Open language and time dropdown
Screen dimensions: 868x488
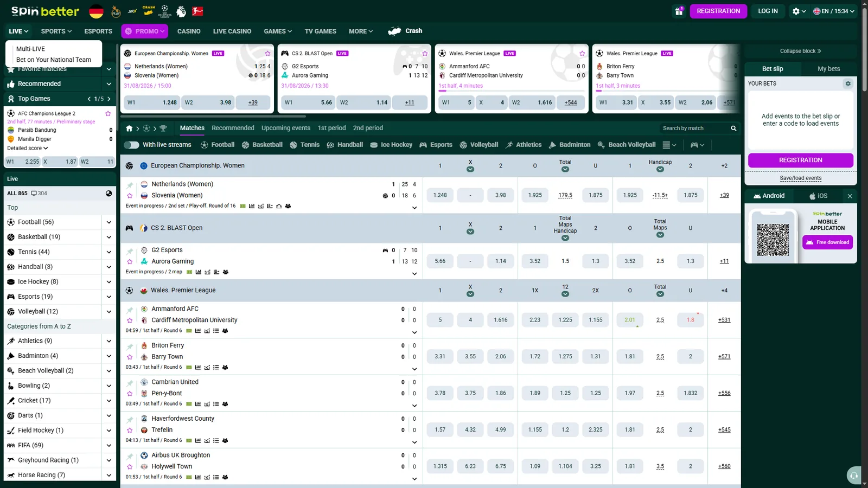[834, 11]
